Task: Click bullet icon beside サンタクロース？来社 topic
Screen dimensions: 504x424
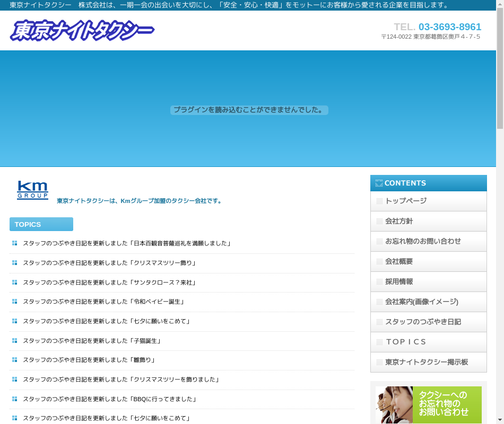Action: (x=14, y=282)
